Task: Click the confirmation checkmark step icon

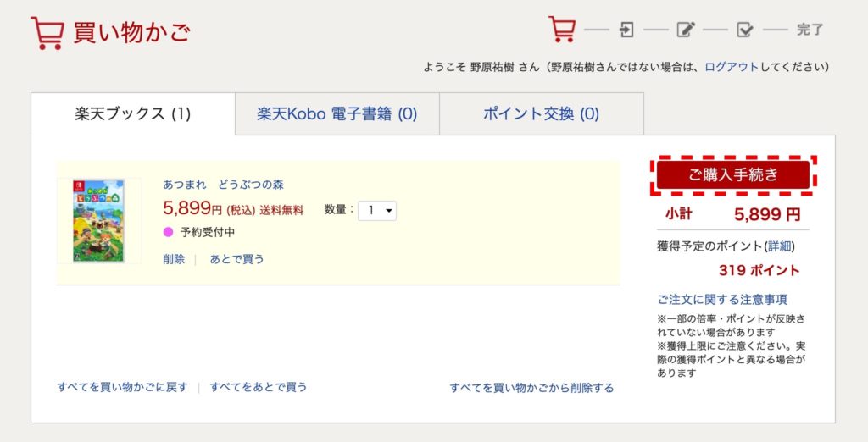Action: 745,30
